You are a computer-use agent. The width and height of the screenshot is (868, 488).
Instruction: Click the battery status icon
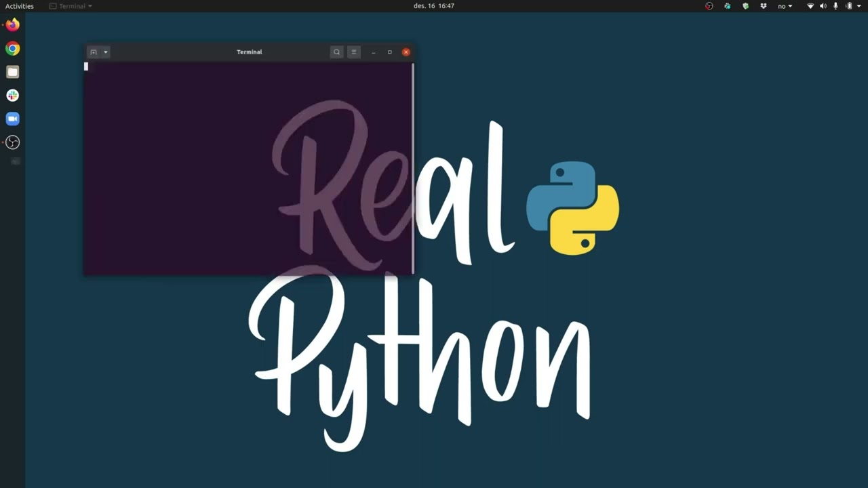[849, 6]
